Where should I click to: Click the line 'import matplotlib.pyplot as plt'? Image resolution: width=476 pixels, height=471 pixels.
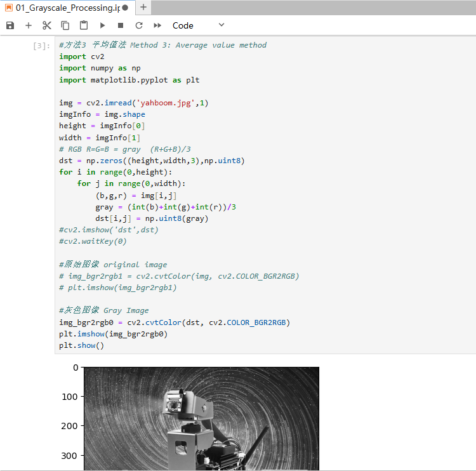point(129,80)
